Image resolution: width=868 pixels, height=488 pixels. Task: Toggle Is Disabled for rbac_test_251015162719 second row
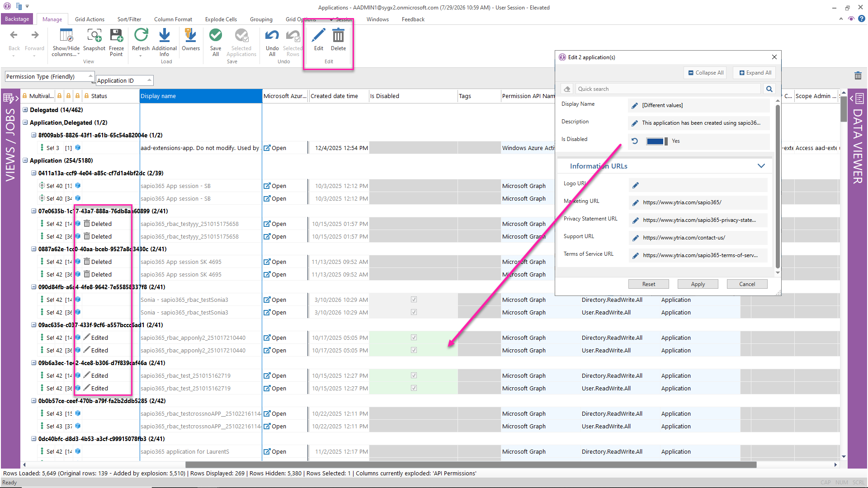[414, 388]
